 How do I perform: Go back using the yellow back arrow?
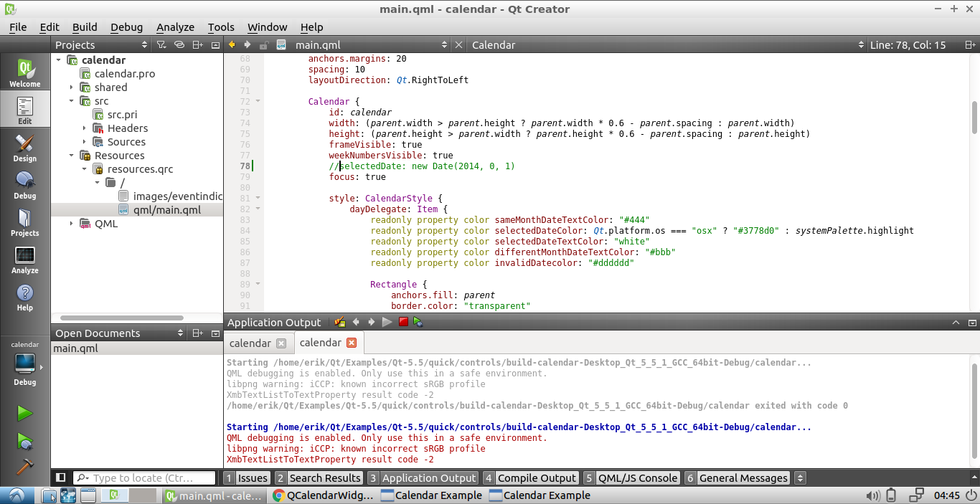coord(232,44)
